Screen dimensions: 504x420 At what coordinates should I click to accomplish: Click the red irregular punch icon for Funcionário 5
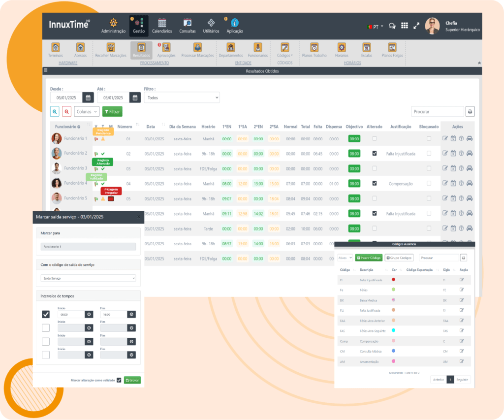pyautogui.click(x=111, y=199)
